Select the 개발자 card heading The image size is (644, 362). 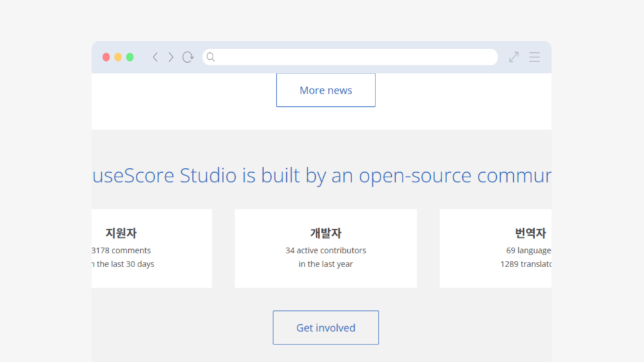(x=326, y=233)
